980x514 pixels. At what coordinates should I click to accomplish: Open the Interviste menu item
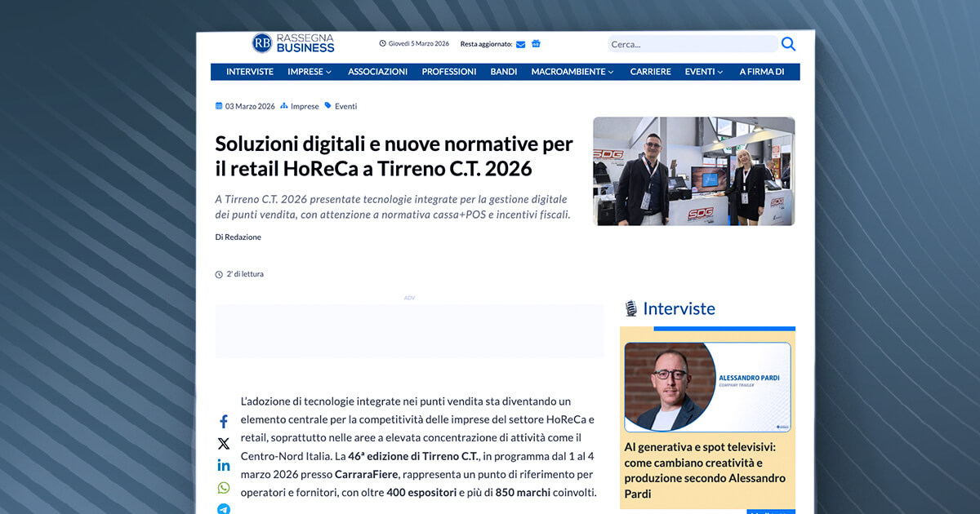tap(250, 72)
